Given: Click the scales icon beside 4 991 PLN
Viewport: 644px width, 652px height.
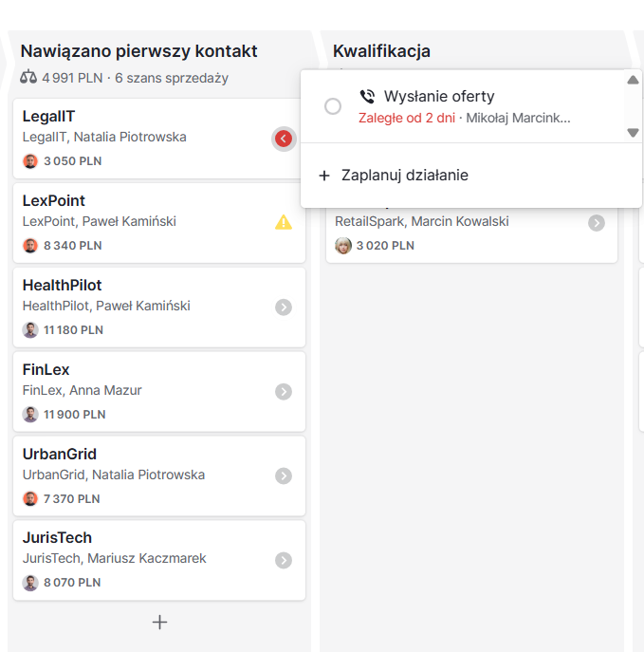Looking at the screenshot, I should coord(28,77).
